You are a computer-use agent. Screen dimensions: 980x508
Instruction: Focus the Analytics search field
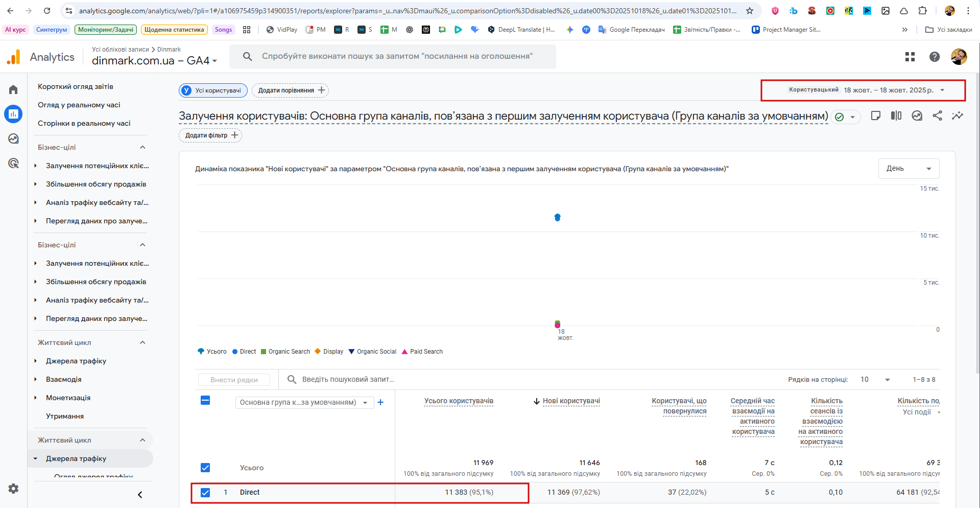click(x=393, y=56)
